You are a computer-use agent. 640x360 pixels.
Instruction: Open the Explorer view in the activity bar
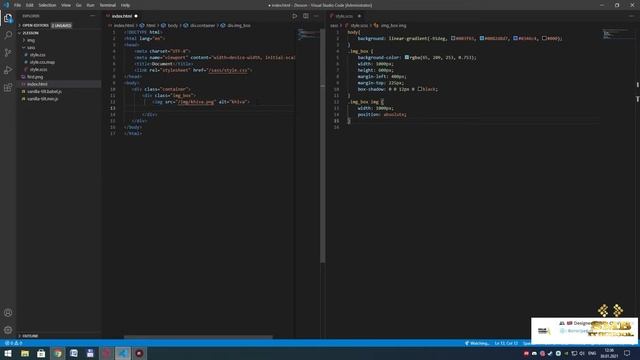(8, 18)
